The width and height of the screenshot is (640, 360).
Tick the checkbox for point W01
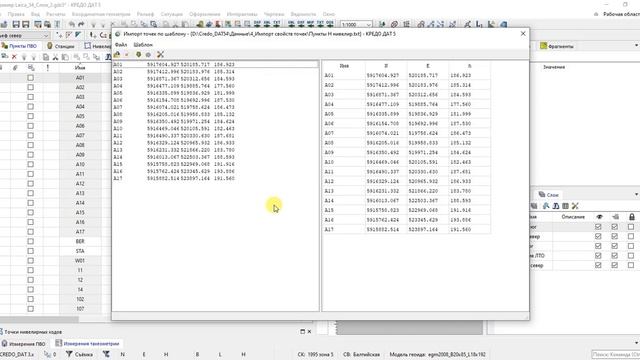31,260
